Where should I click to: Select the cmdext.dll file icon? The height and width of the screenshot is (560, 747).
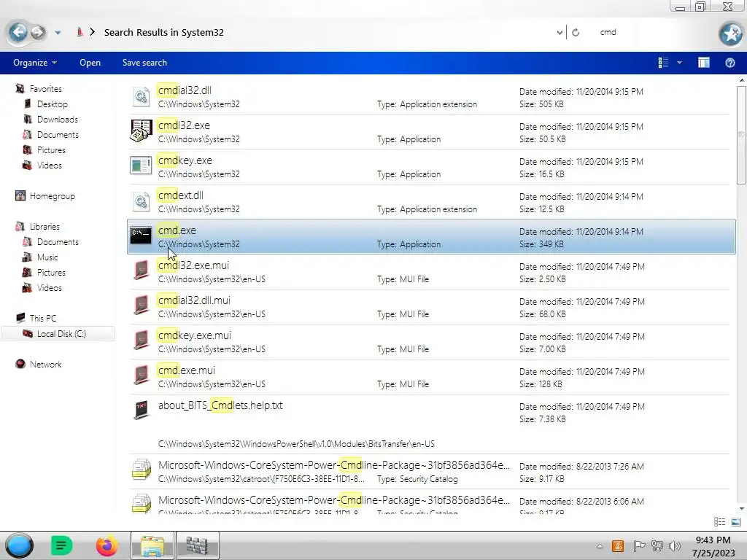pyautogui.click(x=141, y=202)
